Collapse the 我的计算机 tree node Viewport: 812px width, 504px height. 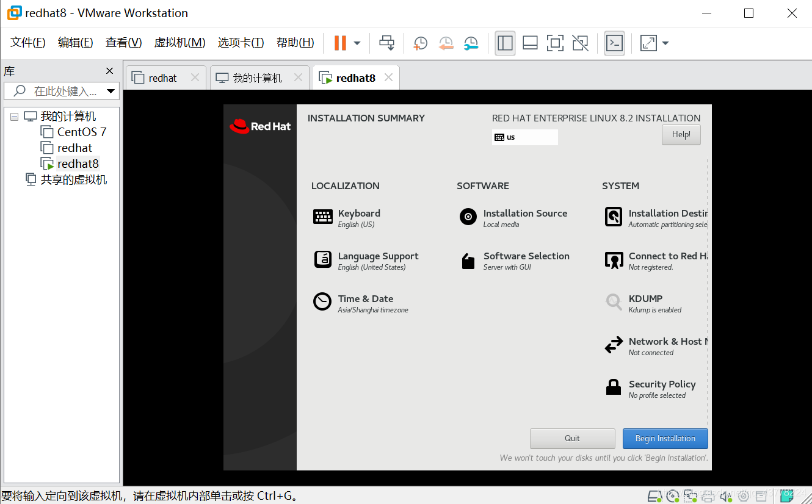click(x=15, y=117)
